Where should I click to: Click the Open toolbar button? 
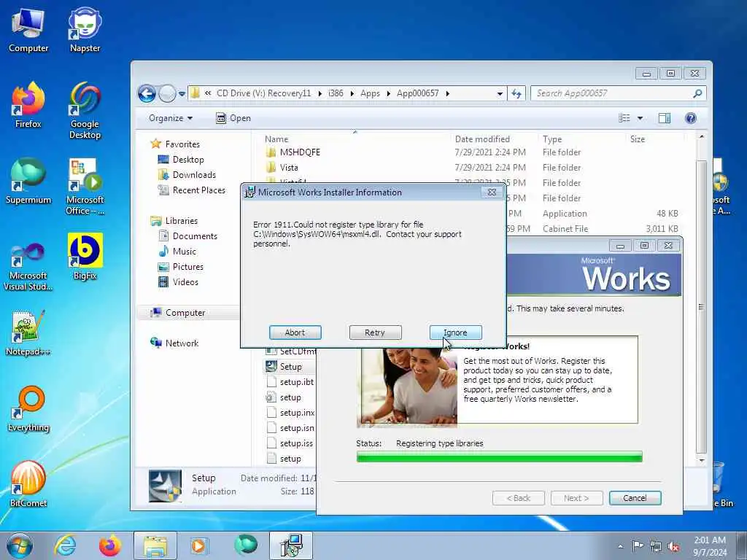233,118
